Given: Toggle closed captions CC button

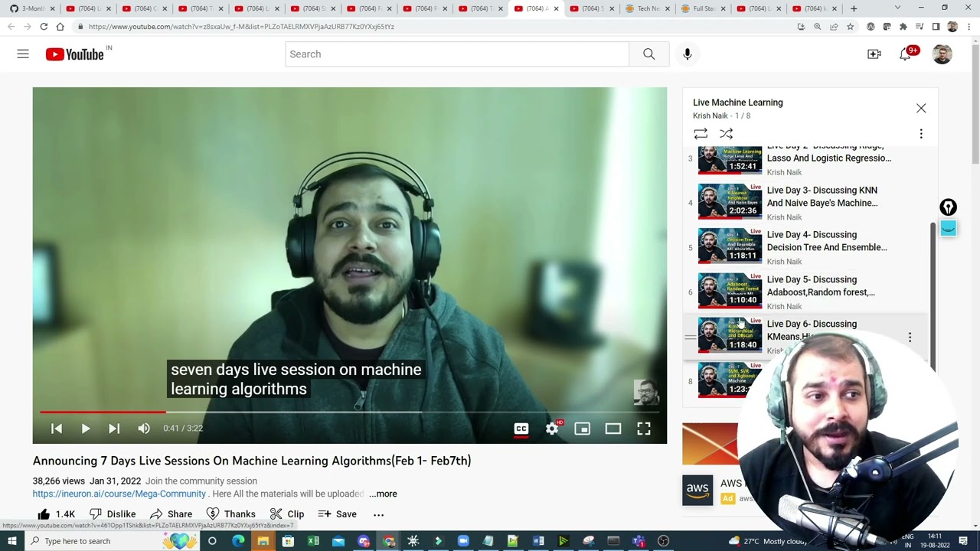Looking at the screenshot, I should click(x=521, y=429).
